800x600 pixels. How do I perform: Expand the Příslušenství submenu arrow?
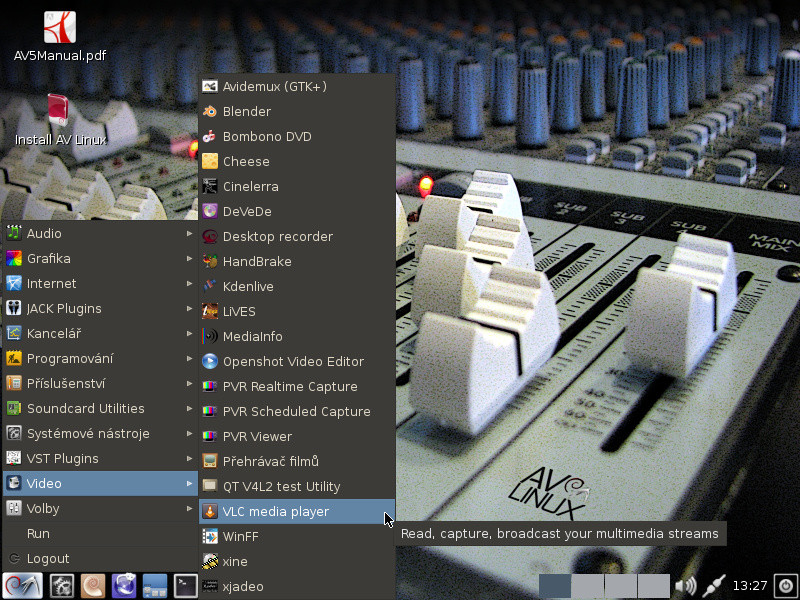click(189, 383)
